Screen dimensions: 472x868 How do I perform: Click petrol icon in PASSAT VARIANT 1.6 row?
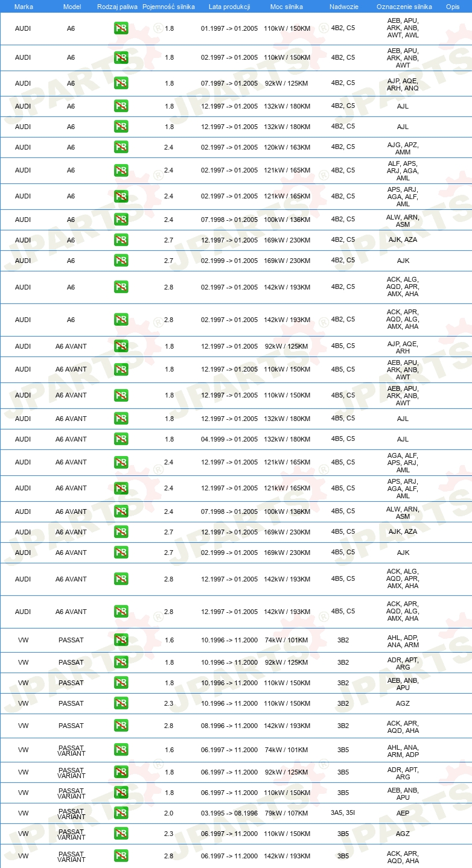[121, 750]
